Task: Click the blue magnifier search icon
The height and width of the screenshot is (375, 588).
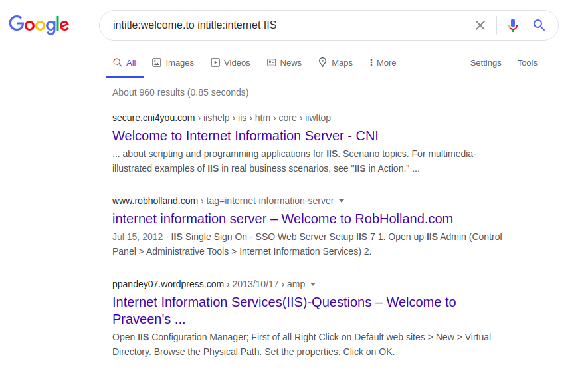Action: tap(539, 25)
